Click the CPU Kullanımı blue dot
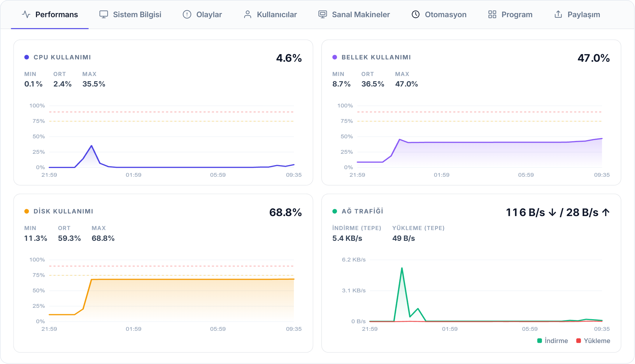 27,57
